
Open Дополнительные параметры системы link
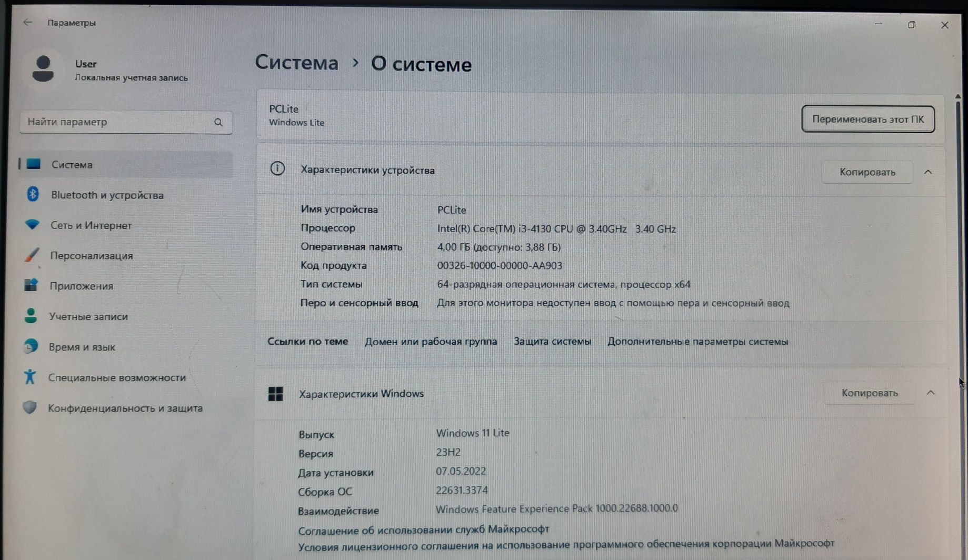click(x=697, y=342)
